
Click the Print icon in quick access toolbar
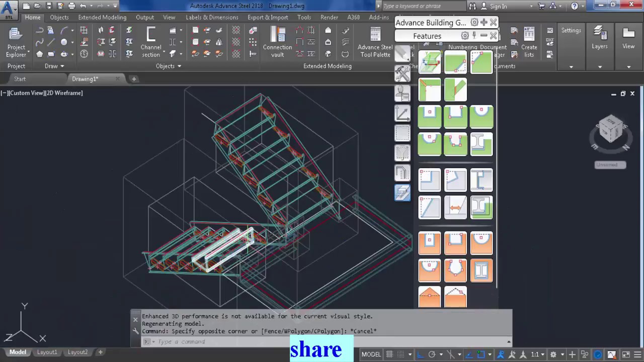point(71,6)
